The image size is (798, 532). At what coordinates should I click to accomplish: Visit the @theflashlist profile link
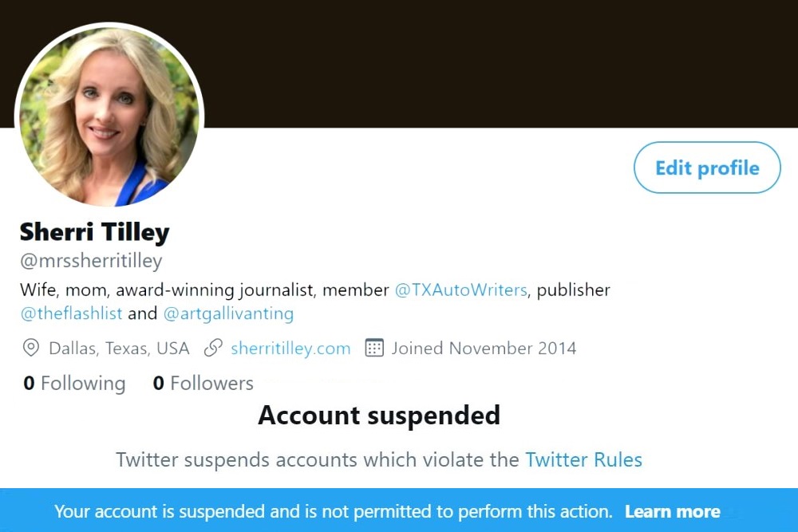click(x=71, y=313)
